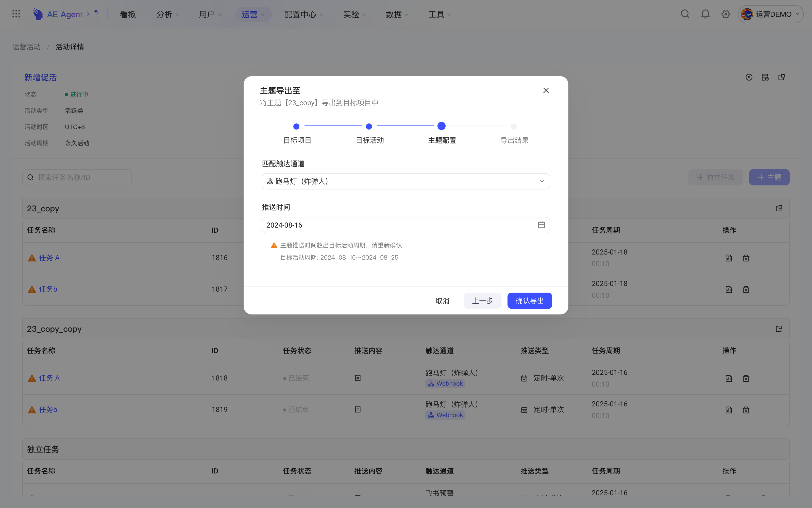Click export icon on 23_copy_copy theme
Image resolution: width=812 pixels, height=508 pixels.
(x=779, y=329)
